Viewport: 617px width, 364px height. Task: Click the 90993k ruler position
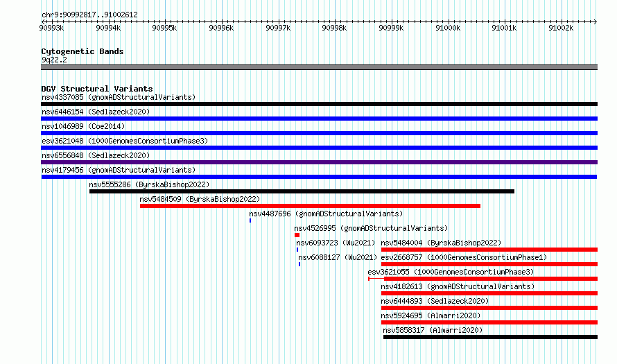51,28
